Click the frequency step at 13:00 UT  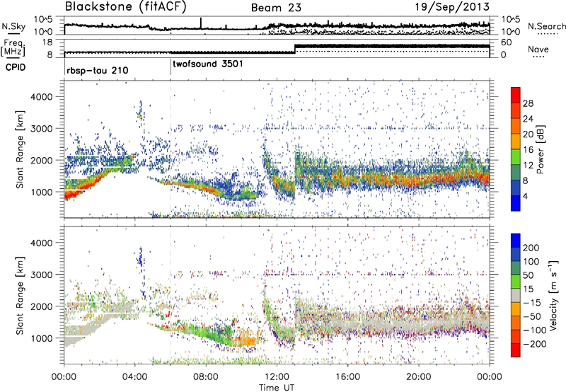295,49
